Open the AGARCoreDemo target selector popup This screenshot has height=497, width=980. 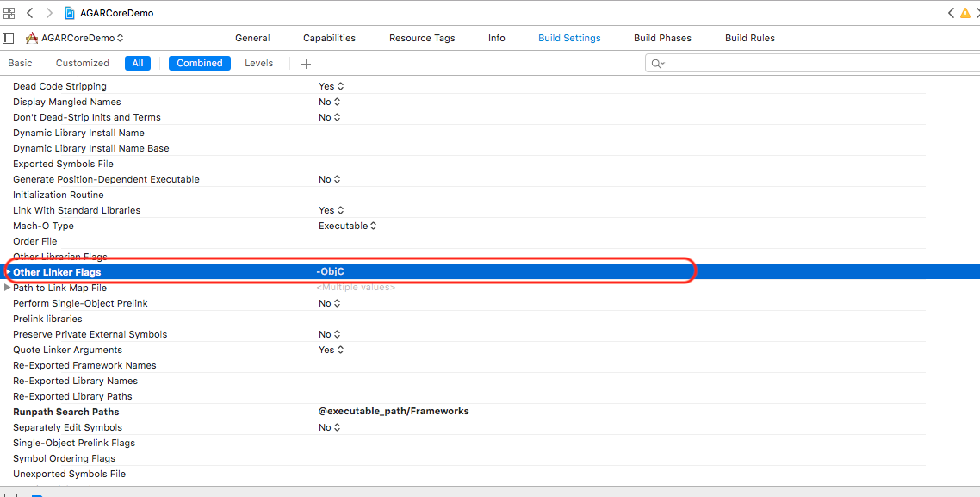tap(74, 38)
